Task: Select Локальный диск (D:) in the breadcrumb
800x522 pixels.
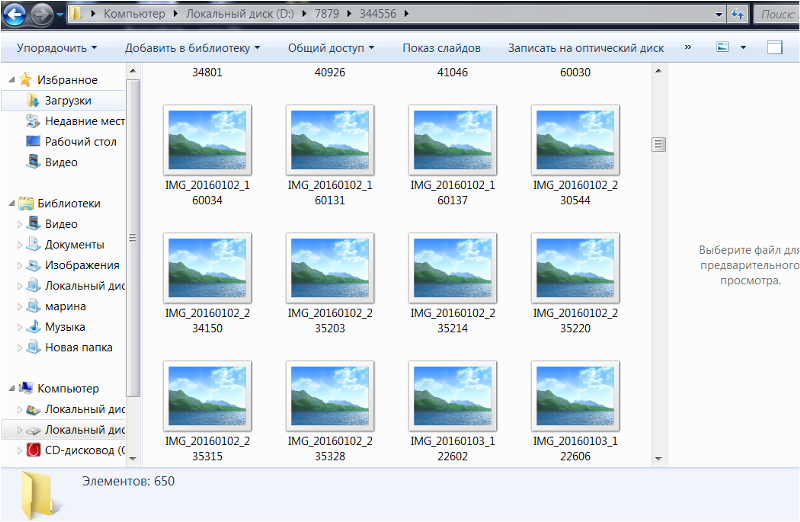Action: [x=240, y=14]
